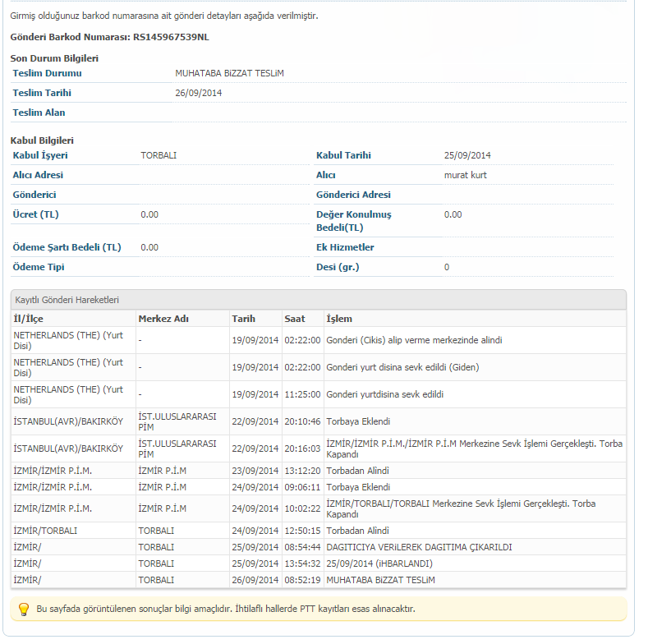This screenshot has width=648, height=644.
Task: Select the 'Gonderi (Cikis) alip verme merkezinde alindi' row
Action: [319, 340]
